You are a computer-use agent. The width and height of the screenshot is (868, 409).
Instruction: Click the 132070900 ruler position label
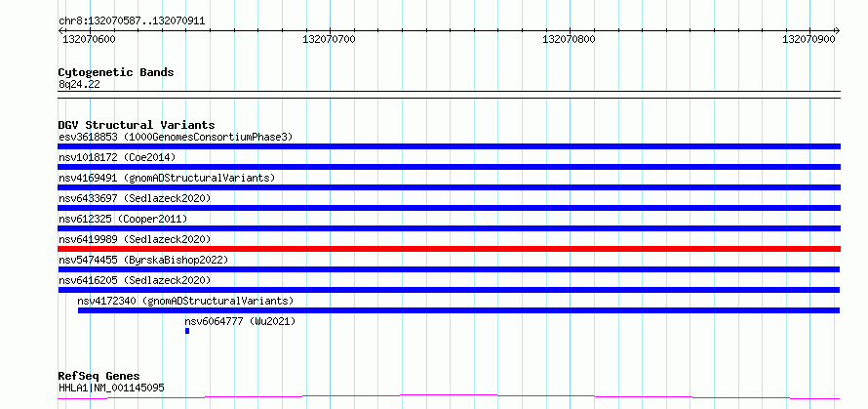click(809, 39)
